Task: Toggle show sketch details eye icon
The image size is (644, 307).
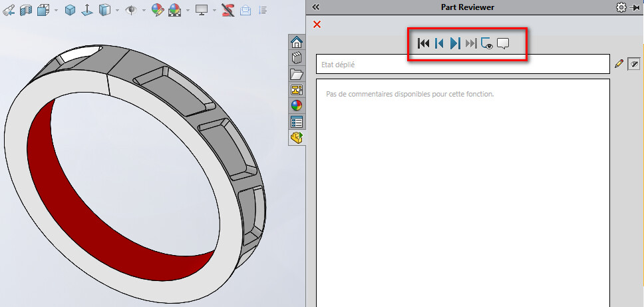Action: click(x=487, y=44)
